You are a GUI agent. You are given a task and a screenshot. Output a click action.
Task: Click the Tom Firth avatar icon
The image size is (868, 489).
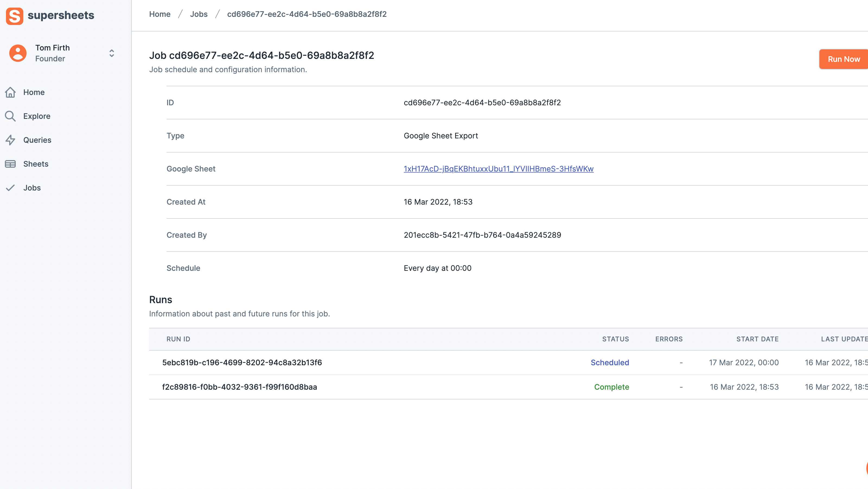click(18, 53)
